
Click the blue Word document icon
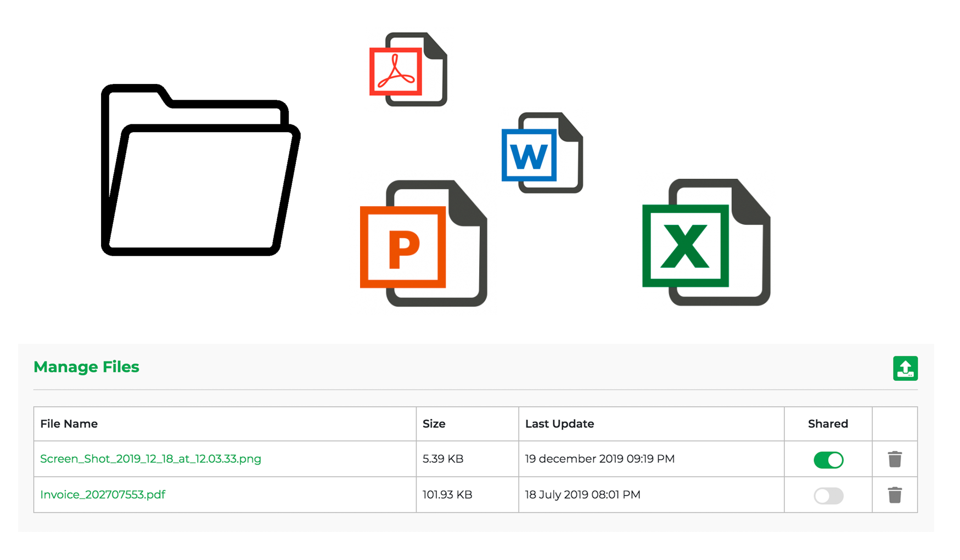pos(542,152)
